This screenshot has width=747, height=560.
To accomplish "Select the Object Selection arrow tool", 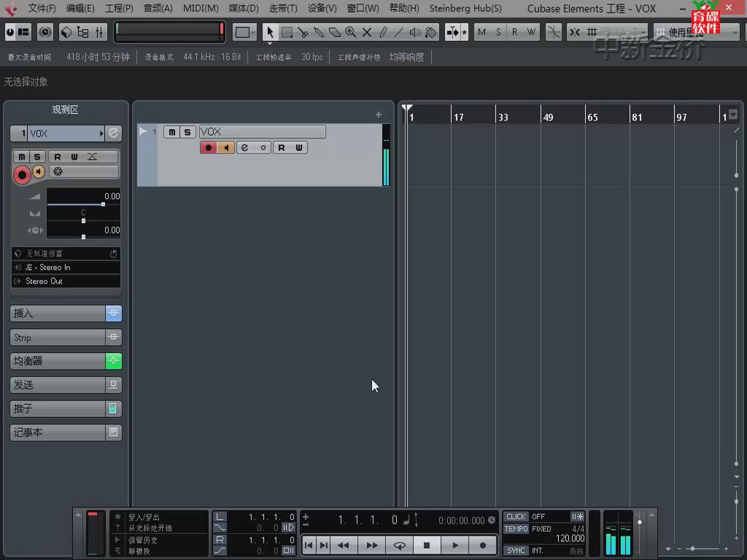I will (270, 32).
